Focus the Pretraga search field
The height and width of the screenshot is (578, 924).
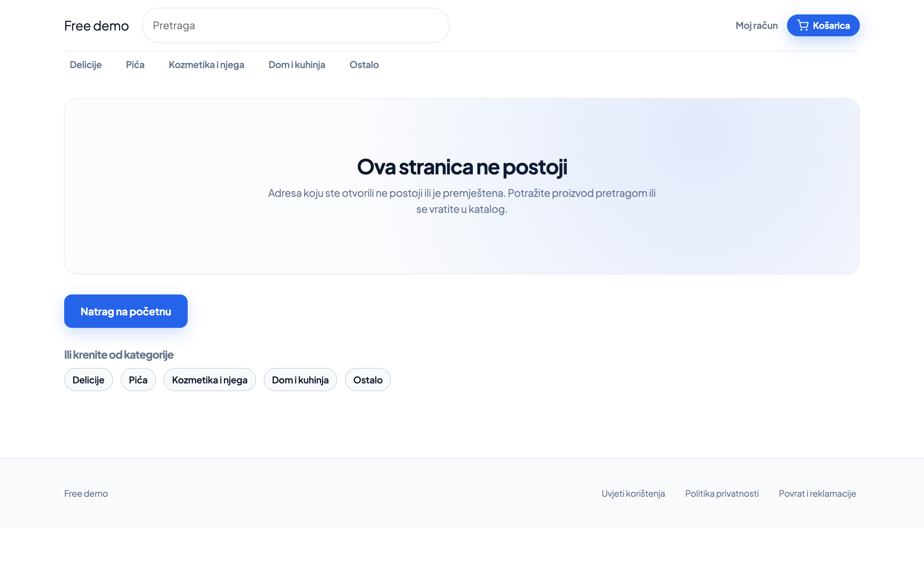coord(295,26)
